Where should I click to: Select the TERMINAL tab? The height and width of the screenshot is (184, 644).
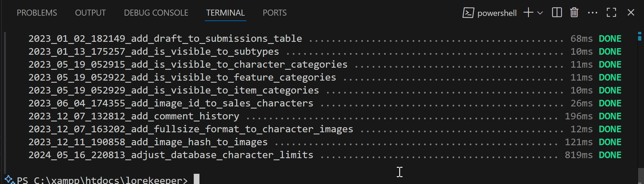225,13
